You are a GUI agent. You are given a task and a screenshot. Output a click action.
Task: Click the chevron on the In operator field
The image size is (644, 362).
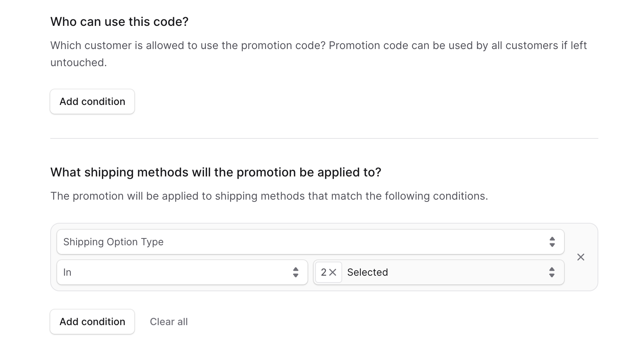[x=296, y=272]
